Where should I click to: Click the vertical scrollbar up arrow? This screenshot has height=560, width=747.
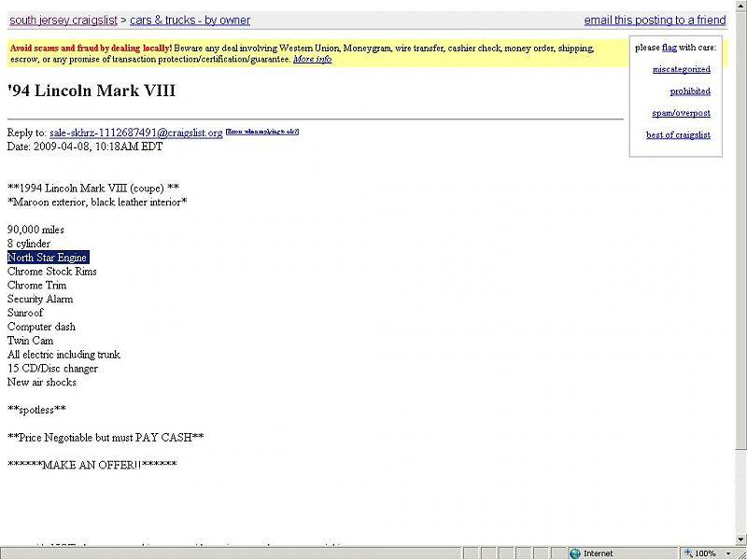(740, 6)
